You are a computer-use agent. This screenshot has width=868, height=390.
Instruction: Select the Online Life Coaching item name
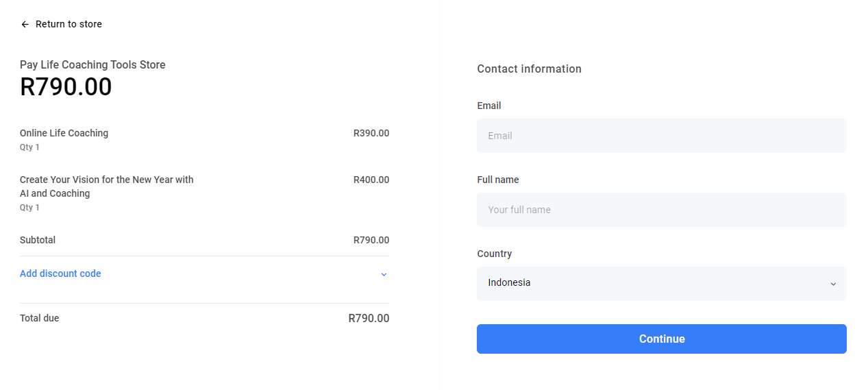click(x=64, y=133)
